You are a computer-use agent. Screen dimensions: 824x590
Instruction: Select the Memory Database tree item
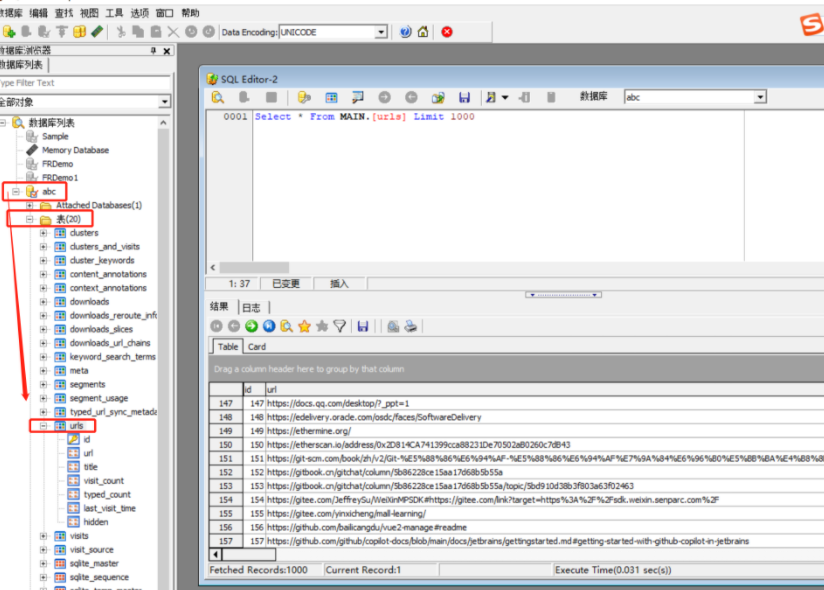[75, 150]
